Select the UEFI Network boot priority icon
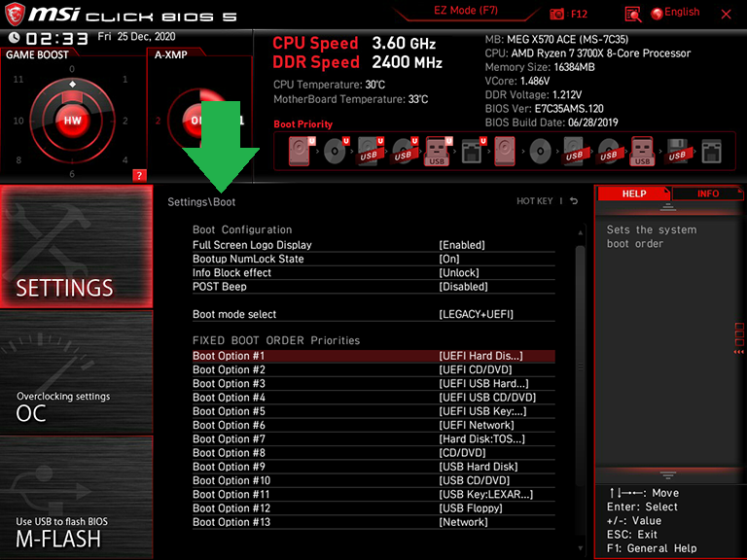 point(473,151)
